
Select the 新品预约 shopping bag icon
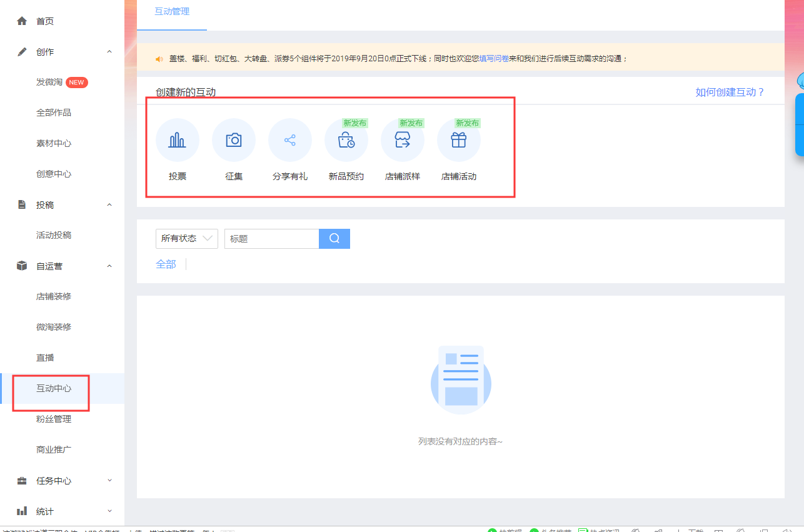coord(346,140)
